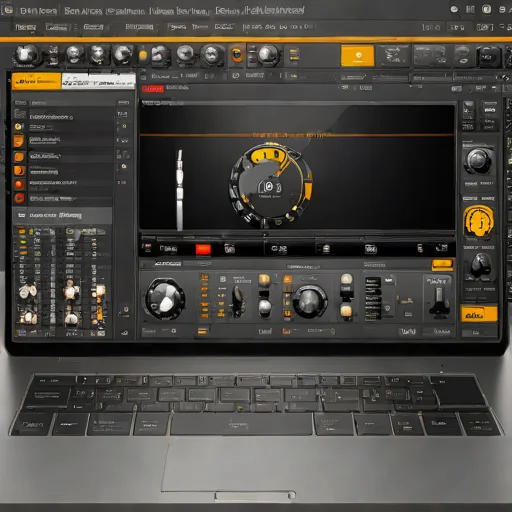The image size is (512, 512).
Task: Switch to the yellow tab in left panel
Action: [x=37, y=81]
